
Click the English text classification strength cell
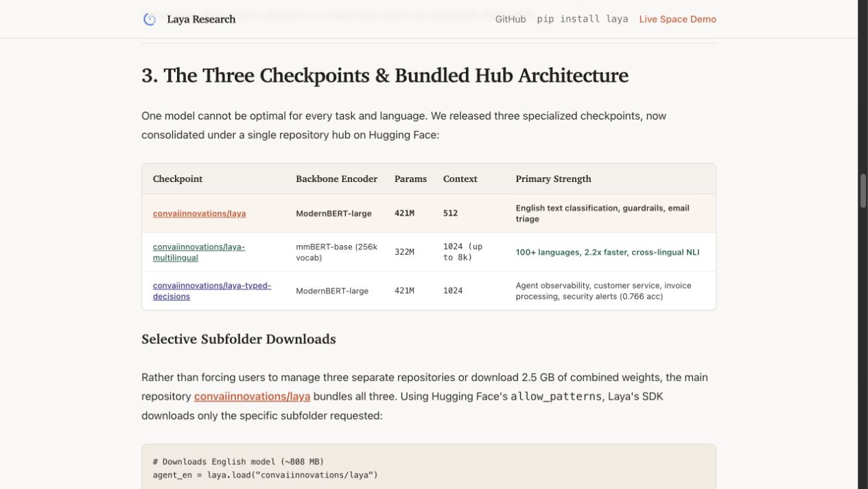pos(602,214)
